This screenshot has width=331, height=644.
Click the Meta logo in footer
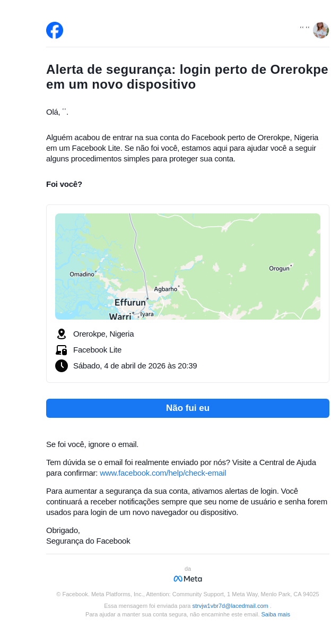[x=188, y=579]
